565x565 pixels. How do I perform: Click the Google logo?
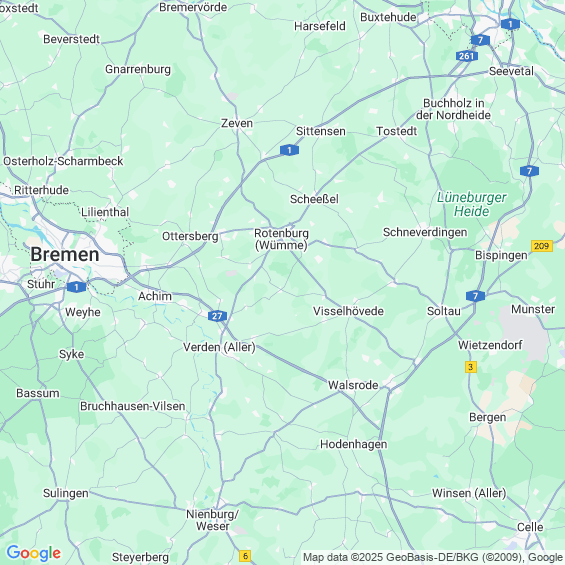[x=34, y=553]
